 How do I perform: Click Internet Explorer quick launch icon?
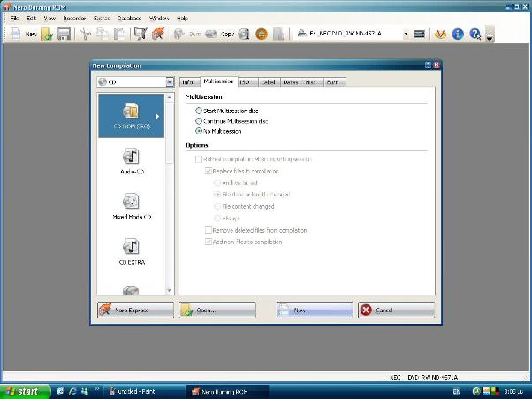pyautogui.click(x=72, y=392)
